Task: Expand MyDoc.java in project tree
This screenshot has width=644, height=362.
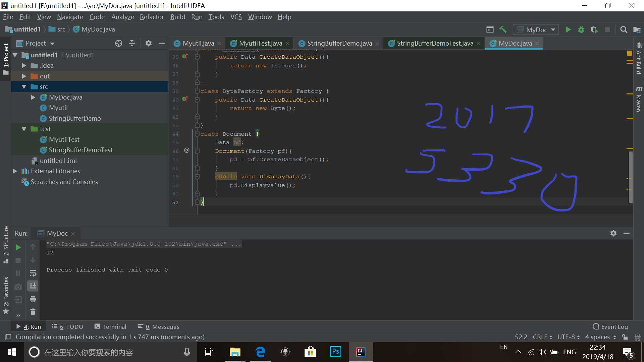Action: click(x=33, y=97)
